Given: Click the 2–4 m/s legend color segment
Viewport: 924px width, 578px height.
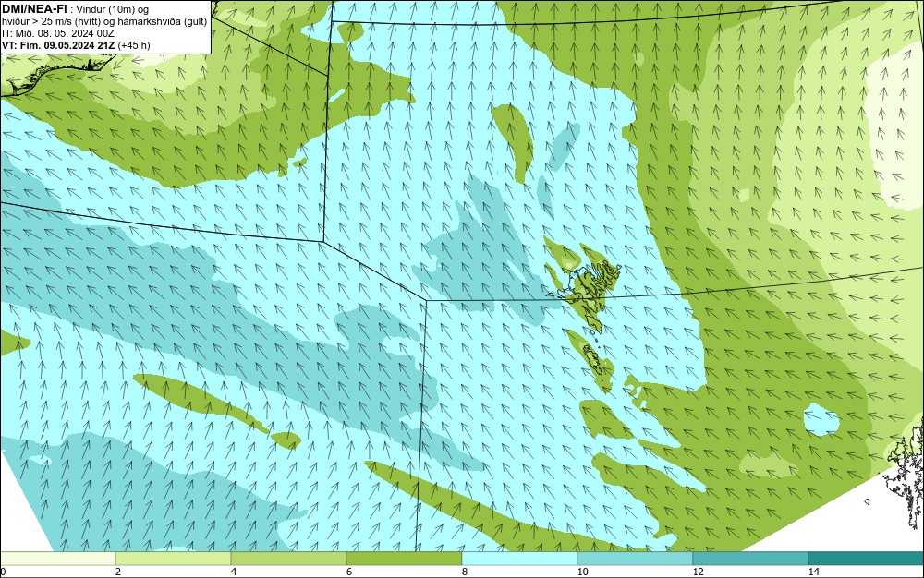Looking at the screenshot, I should 174,558.
